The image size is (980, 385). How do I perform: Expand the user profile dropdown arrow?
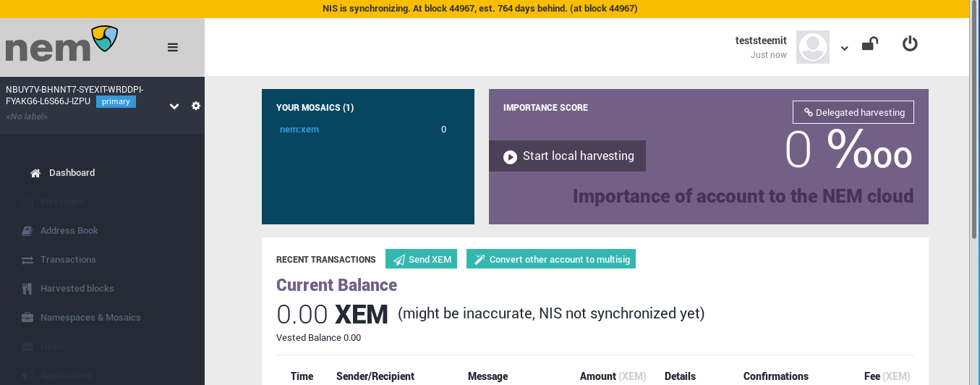(844, 48)
